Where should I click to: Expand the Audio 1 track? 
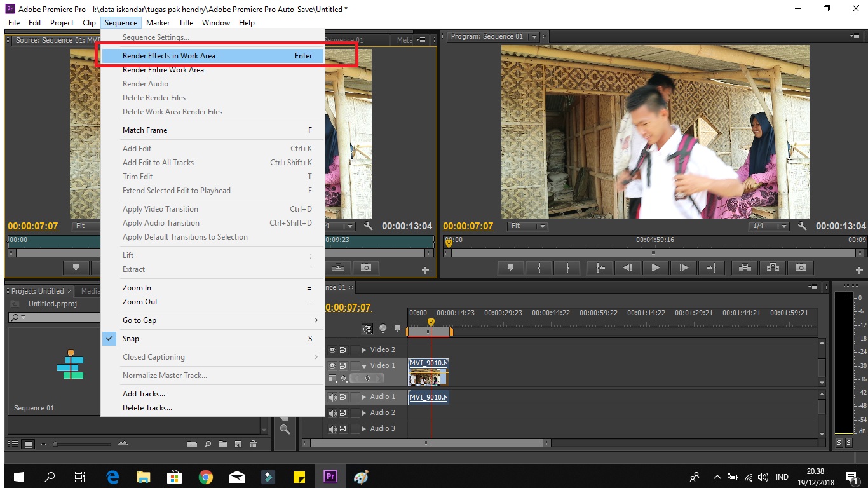364,397
